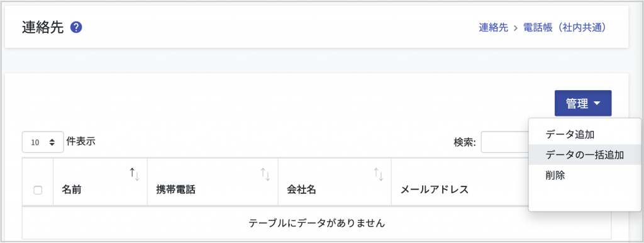The height and width of the screenshot is (243, 644).
Task: Click the caret on 管理 button
Action: [597, 104]
